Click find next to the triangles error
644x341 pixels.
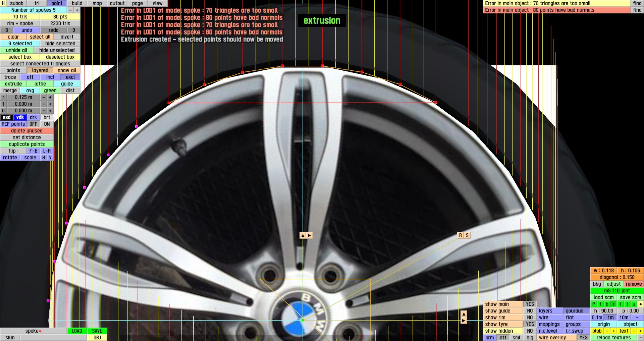tap(637, 3)
